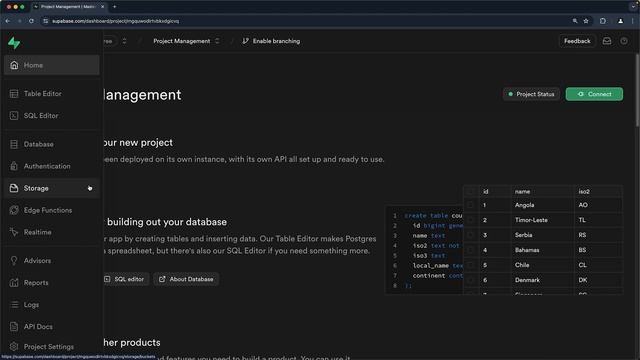
Task: Click the API Docs document icon
Action: click(14, 327)
